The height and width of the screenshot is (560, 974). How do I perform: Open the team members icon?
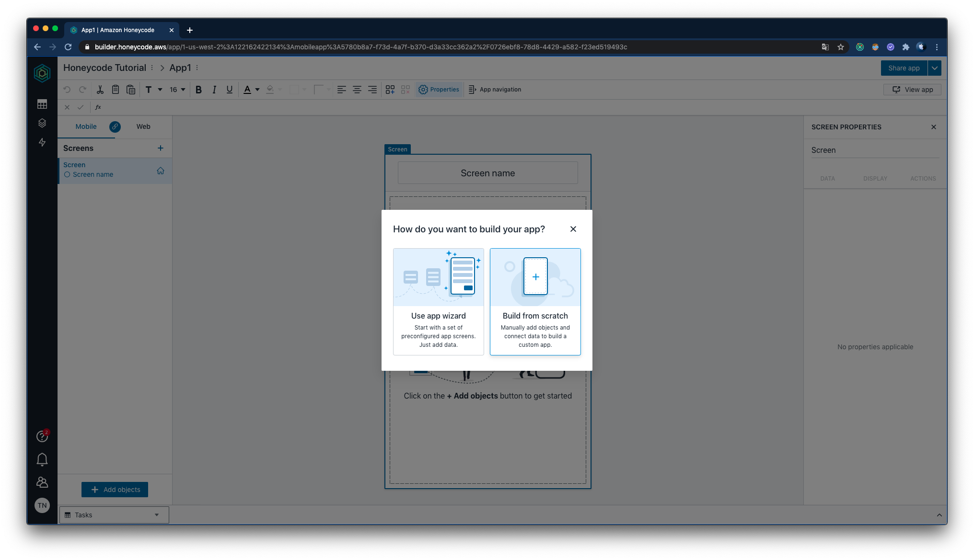coord(42,482)
